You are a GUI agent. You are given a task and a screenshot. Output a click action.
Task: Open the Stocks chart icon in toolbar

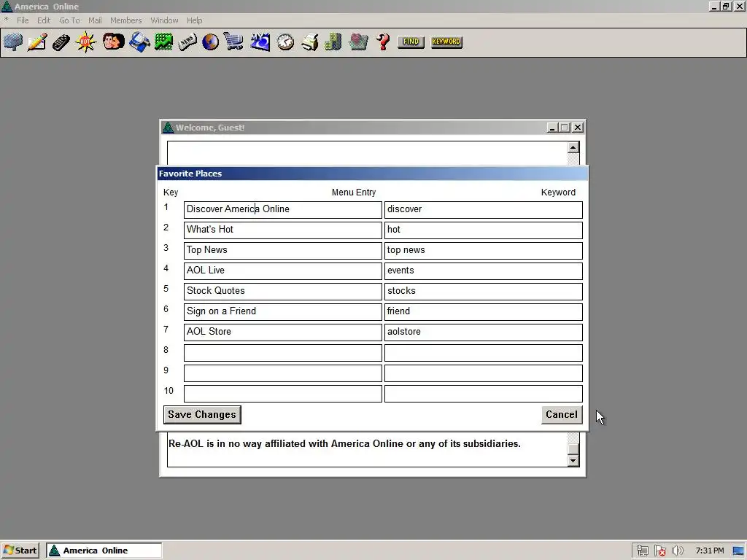[x=163, y=42]
